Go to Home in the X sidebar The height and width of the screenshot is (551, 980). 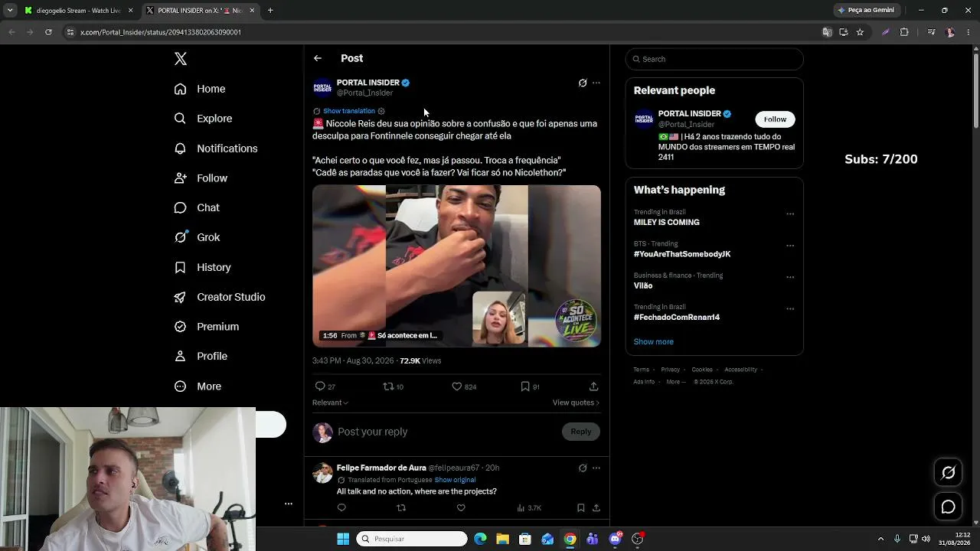(200, 89)
